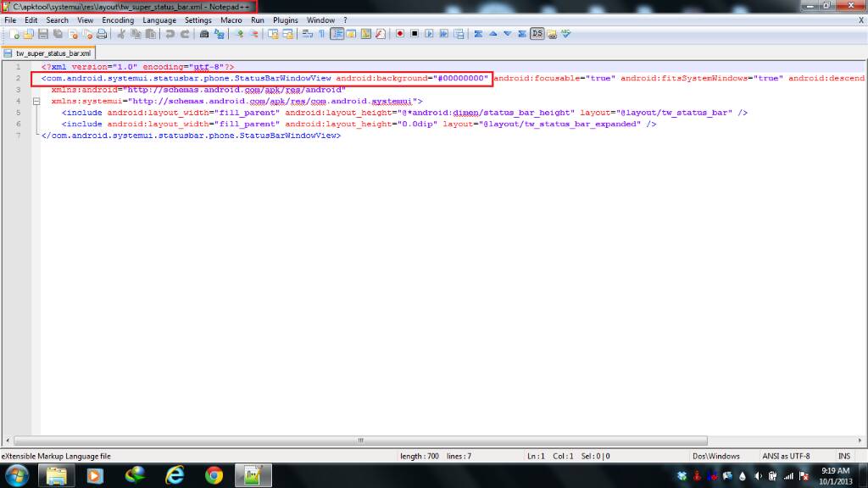Screen dimensions: 868x488
Task: Print the document using toolbar icon
Action: pyautogui.click(x=102, y=34)
